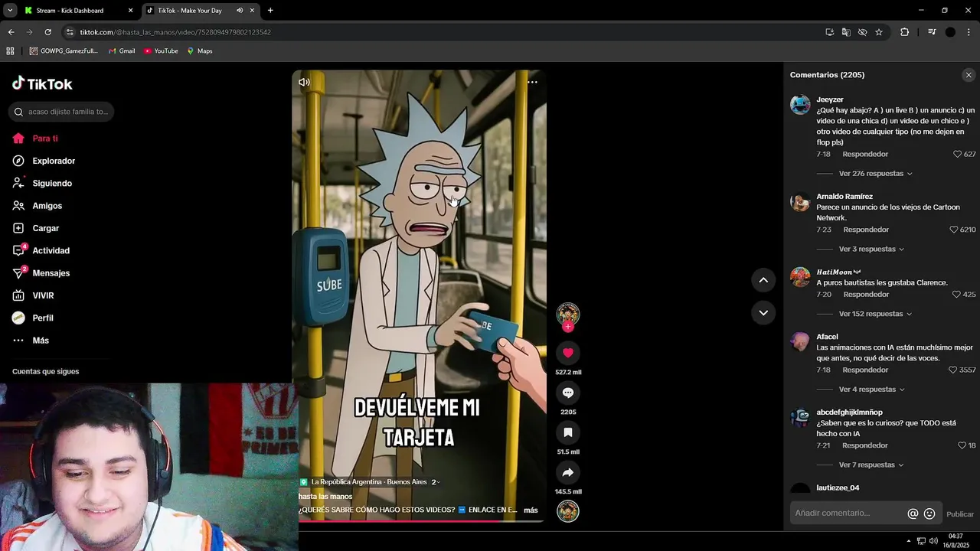Expand Ver 152 respuestas
The image size is (980, 551).
point(875,314)
